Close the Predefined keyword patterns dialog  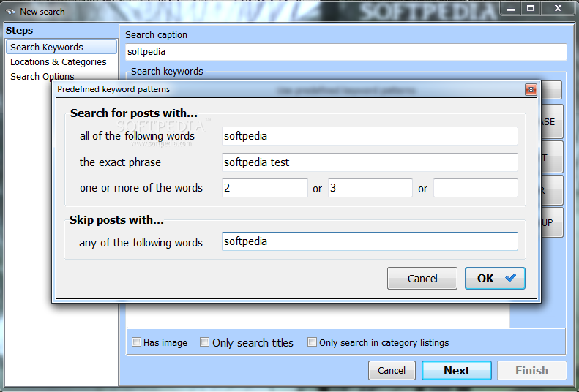(531, 90)
